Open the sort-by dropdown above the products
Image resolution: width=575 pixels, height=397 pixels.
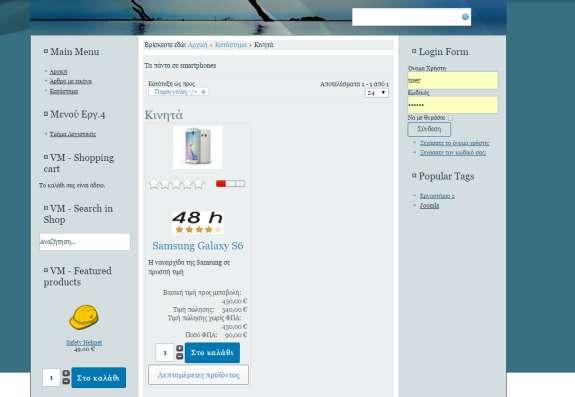coord(178,92)
